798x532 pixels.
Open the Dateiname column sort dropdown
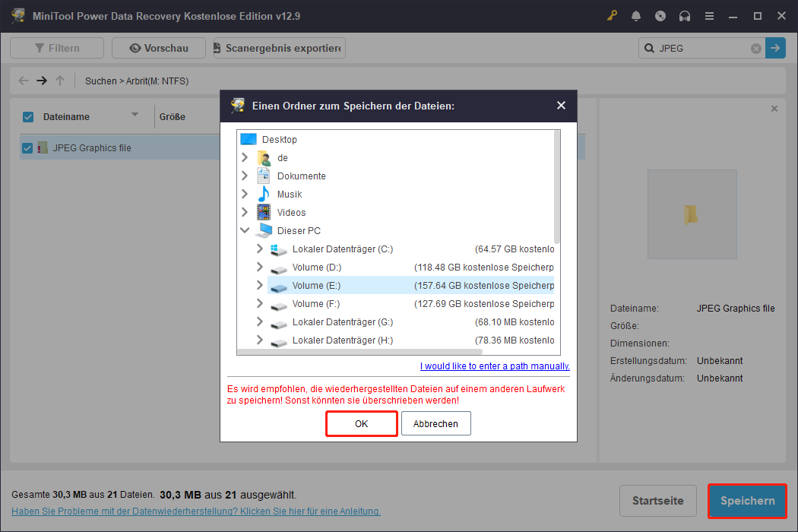[x=135, y=115]
